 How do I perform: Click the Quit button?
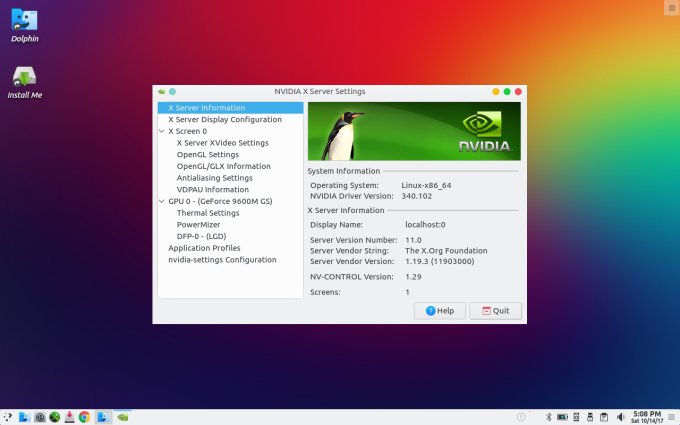pyautogui.click(x=495, y=311)
